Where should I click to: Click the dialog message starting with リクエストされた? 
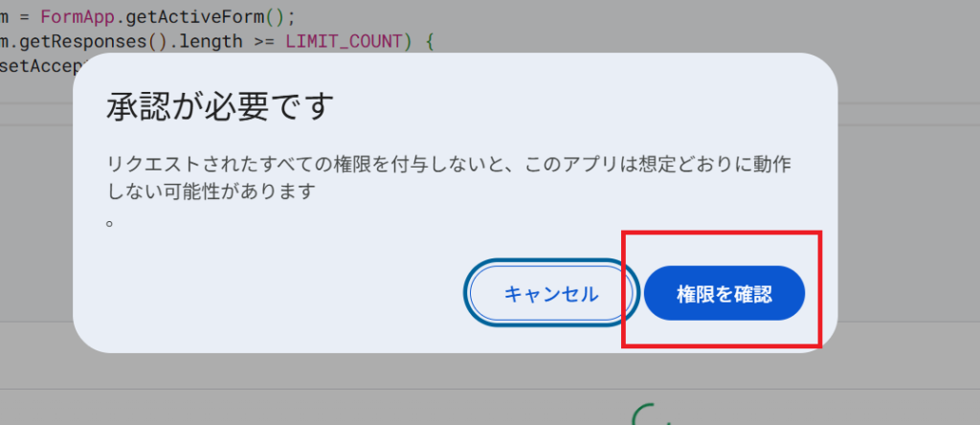pos(450,177)
